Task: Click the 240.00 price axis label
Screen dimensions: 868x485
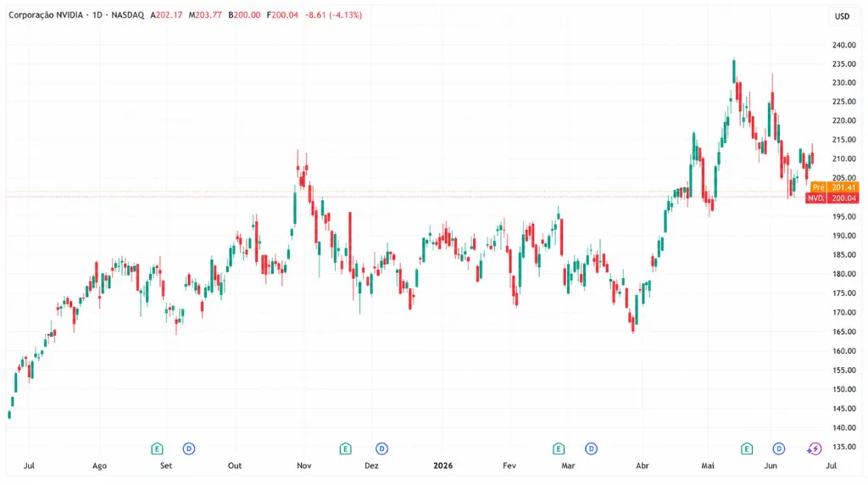Action: pyautogui.click(x=844, y=45)
